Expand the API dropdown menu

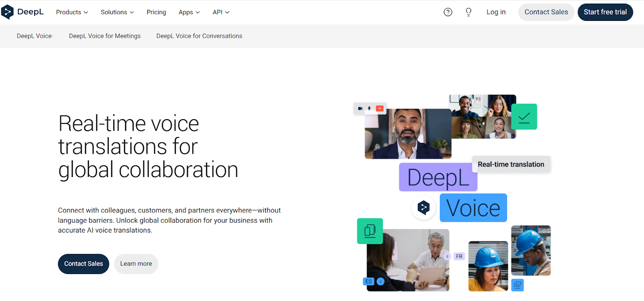click(x=221, y=12)
